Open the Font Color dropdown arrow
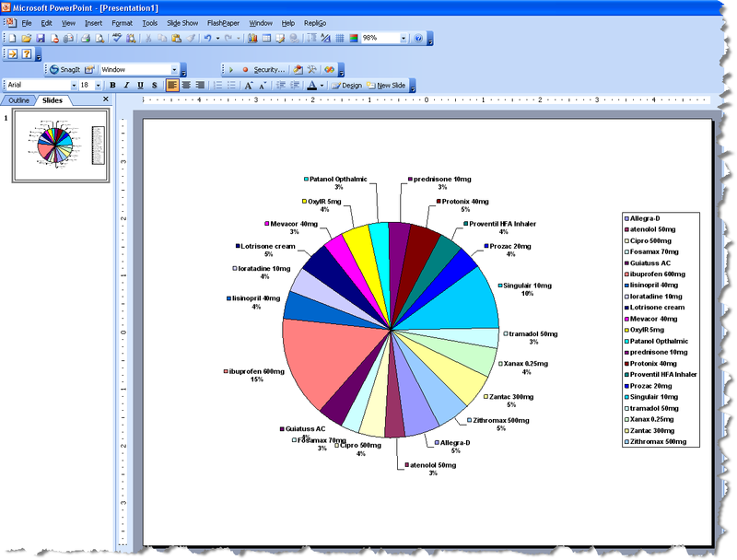 [x=322, y=85]
